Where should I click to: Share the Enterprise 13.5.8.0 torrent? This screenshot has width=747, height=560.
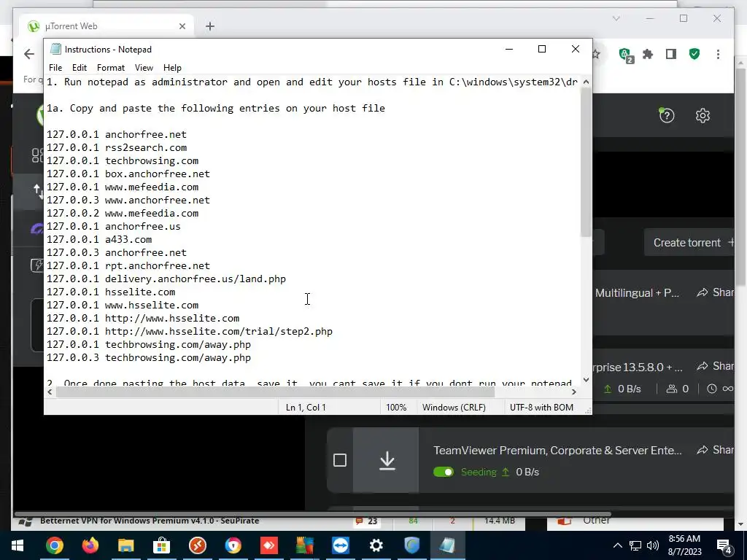tap(716, 366)
